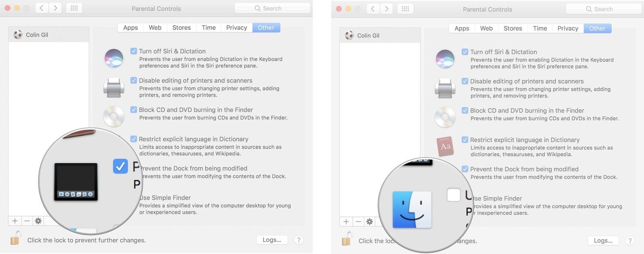Click the Dictionary book icon in the right window
The height and width of the screenshot is (254, 644).
tap(445, 146)
